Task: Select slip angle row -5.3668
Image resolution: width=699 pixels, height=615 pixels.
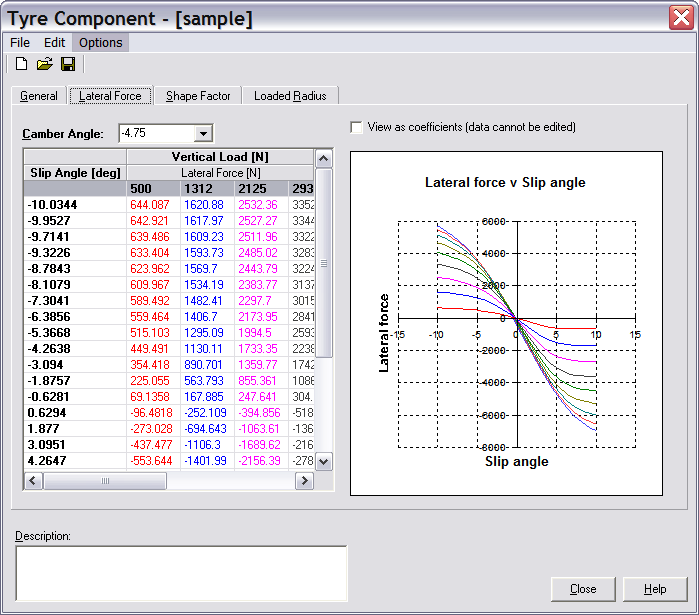Action: point(75,333)
